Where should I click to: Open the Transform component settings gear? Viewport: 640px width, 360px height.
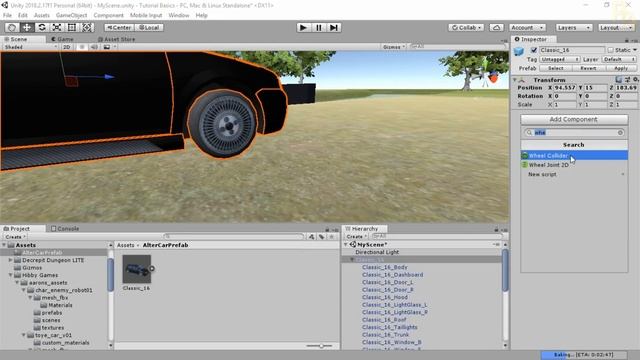pos(635,80)
